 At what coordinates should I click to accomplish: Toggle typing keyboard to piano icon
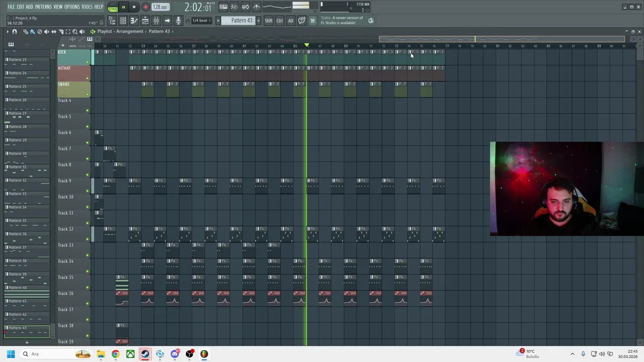223,7
